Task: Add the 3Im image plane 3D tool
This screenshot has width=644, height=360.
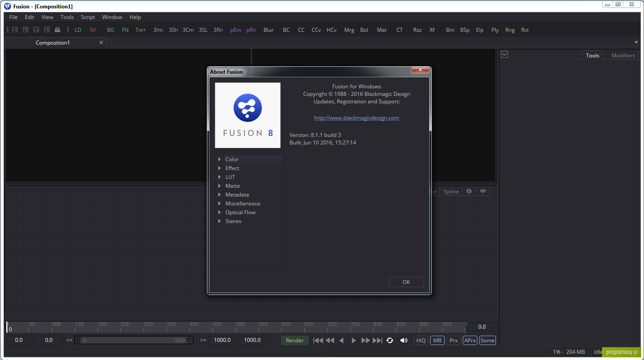Action: pyautogui.click(x=158, y=30)
